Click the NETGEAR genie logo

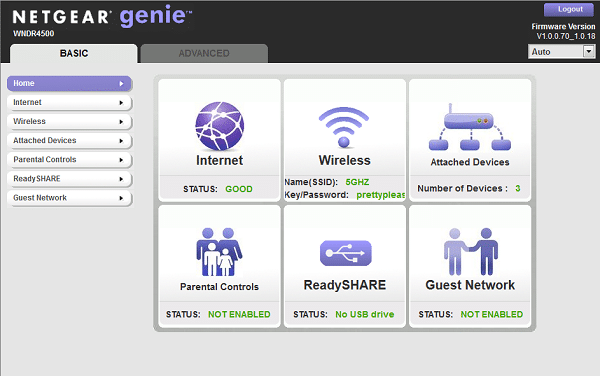(102, 16)
